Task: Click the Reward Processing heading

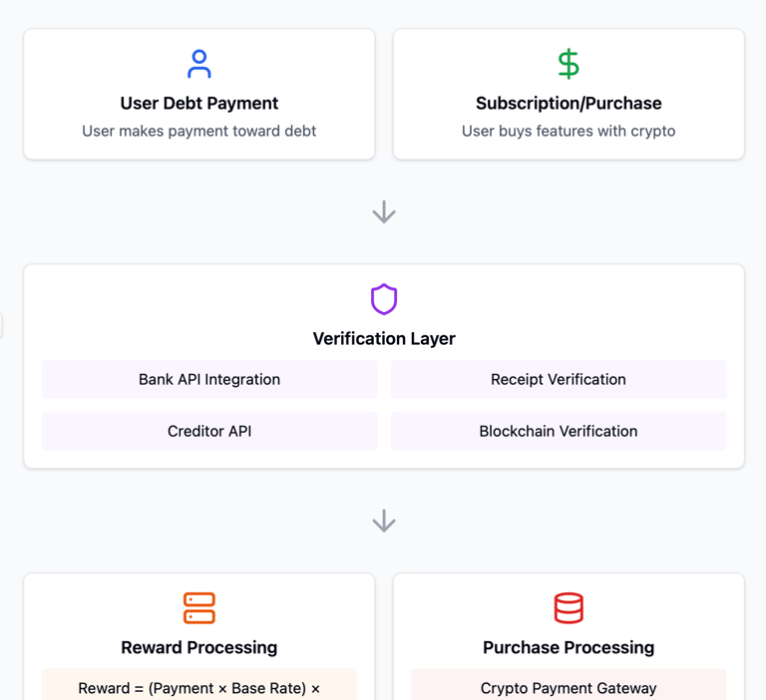Action: click(199, 648)
